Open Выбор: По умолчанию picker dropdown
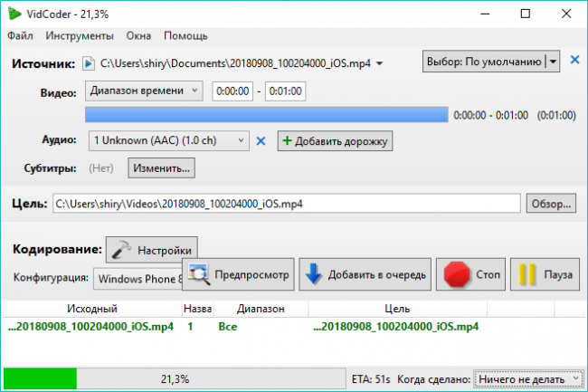The image size is (588, 392). pyautogui.click(x=553, y=62)
